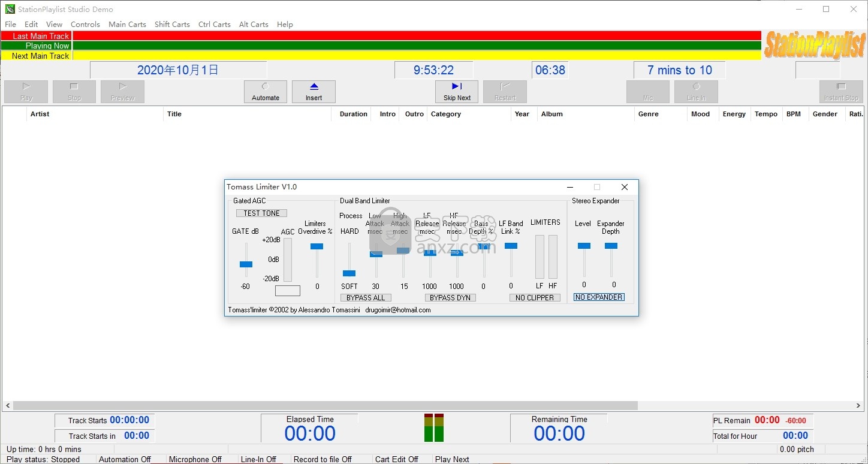Toggle the TEST TONE button in the limiter
The image size is (868, 464).
(x=261, y=213)
